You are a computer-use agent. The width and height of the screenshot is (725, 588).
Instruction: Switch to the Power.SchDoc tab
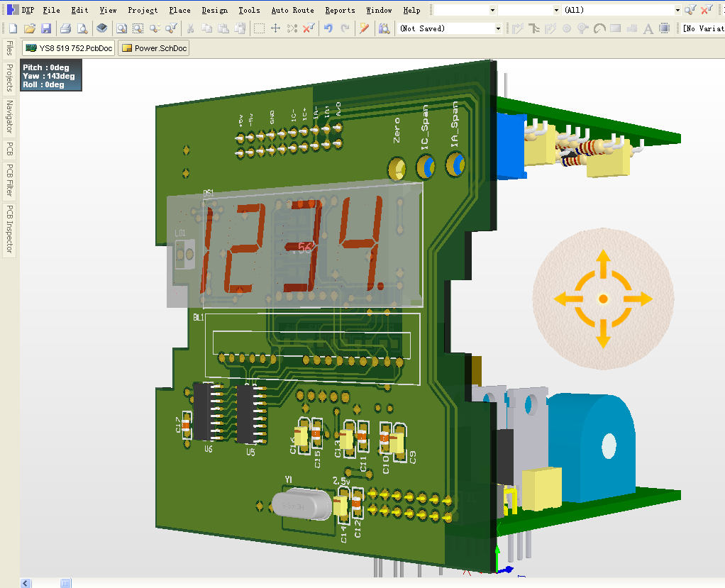coord(153,48)
